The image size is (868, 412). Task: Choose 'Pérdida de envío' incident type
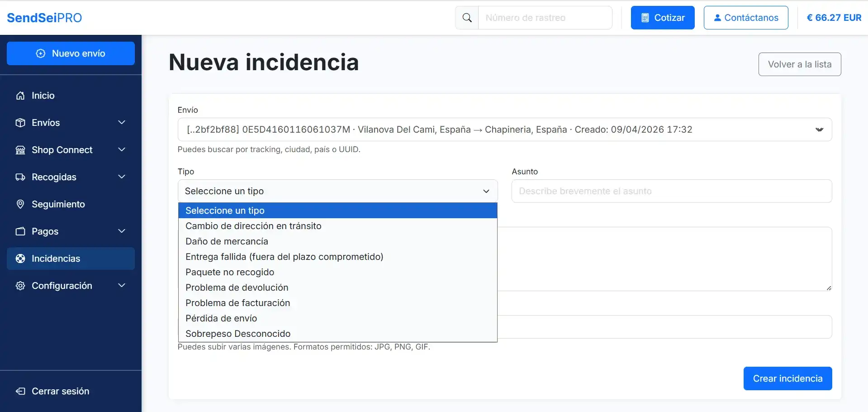[221, 318]
